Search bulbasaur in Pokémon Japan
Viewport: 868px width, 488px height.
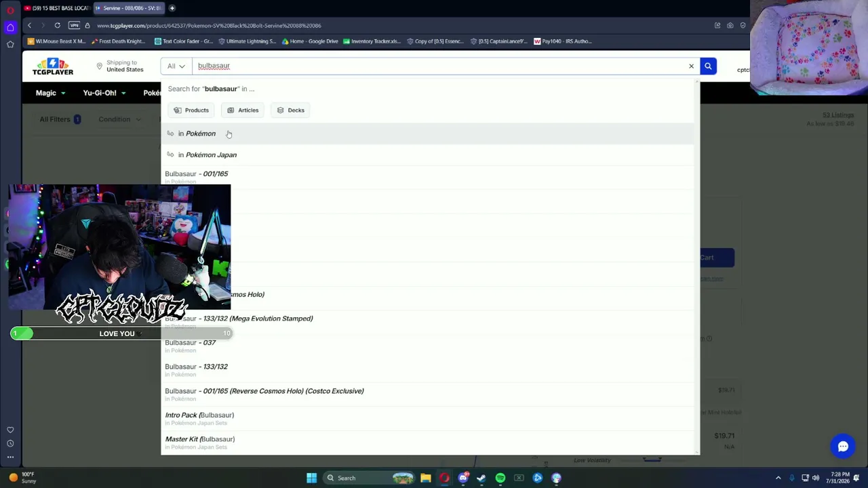tap(429, 155)
